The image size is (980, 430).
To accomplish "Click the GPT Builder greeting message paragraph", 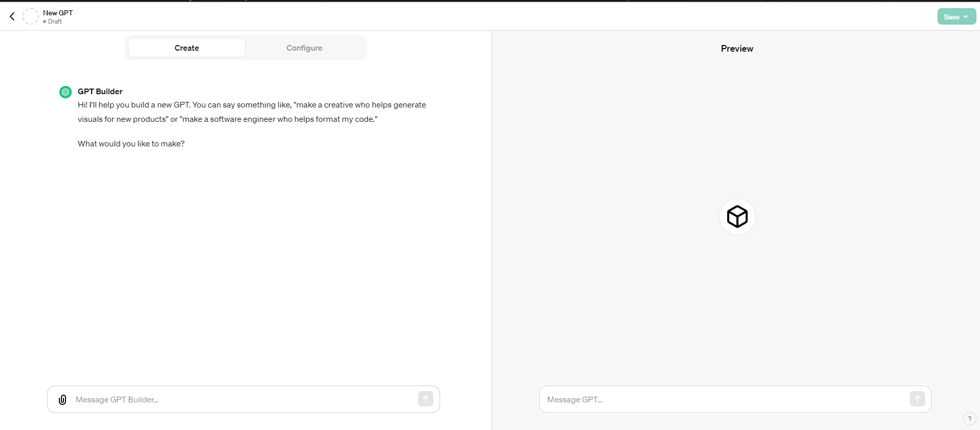I will [252, 112].
